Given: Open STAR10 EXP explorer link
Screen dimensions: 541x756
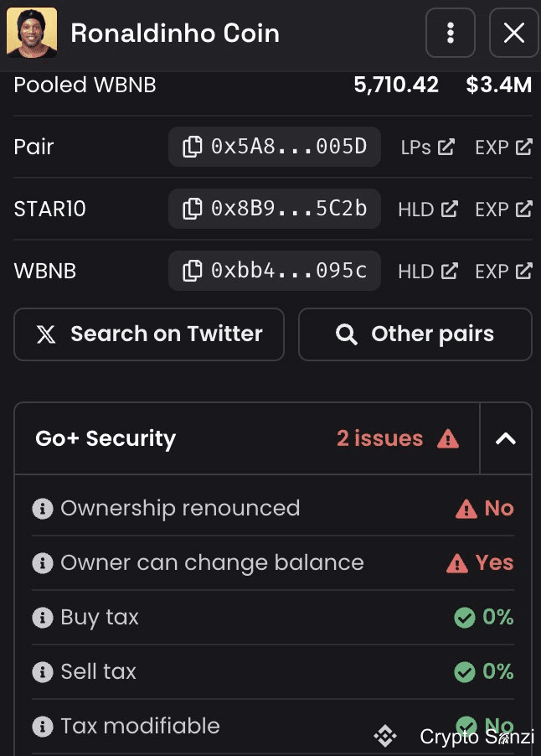Looking at the screenshot, I should (503, 210).
